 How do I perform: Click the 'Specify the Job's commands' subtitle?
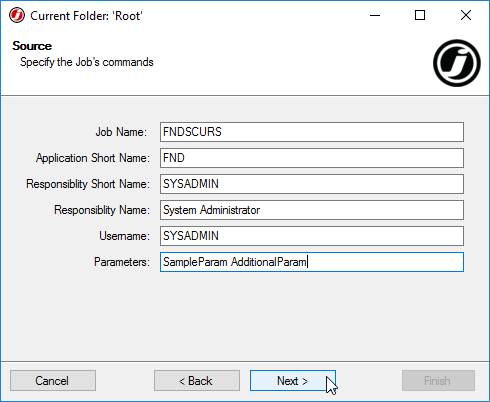coord(87,62)
